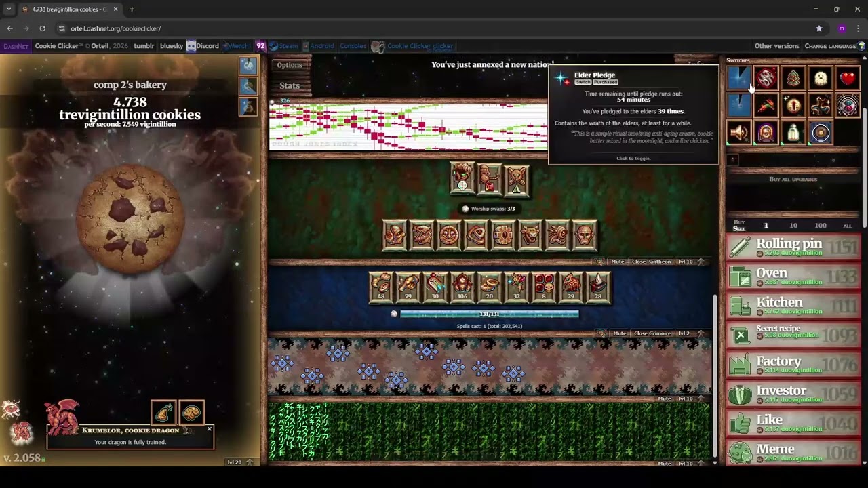Pop the wrinkler eye icon bottom-left
Viewport: 868px width, 488px height.
10,409
